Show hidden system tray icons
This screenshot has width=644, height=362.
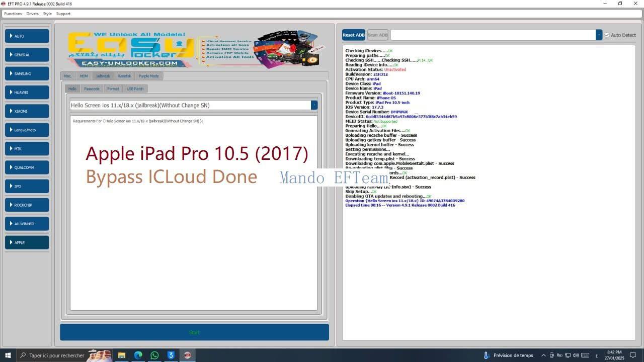coord(543,355)
